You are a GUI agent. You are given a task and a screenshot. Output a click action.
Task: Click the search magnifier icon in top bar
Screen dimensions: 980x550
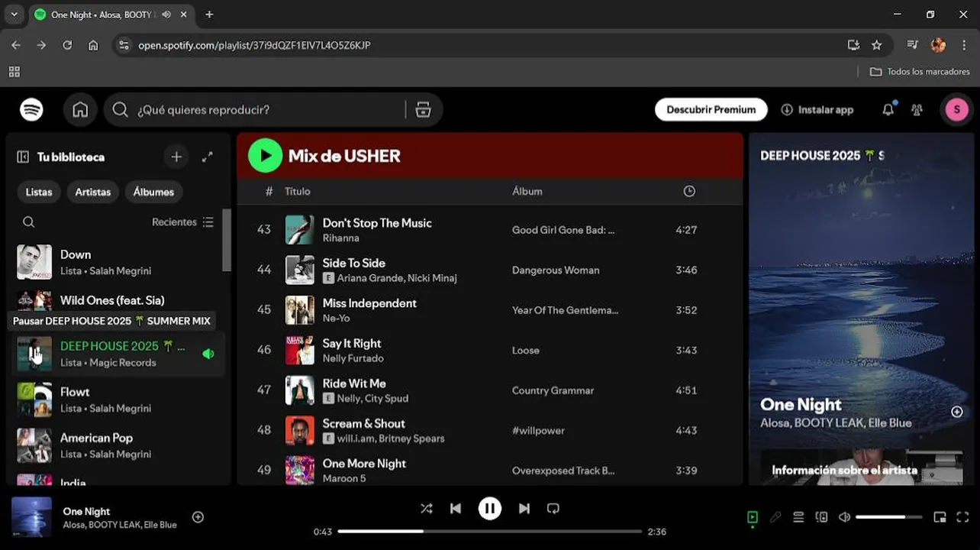(x=120, y=110)
